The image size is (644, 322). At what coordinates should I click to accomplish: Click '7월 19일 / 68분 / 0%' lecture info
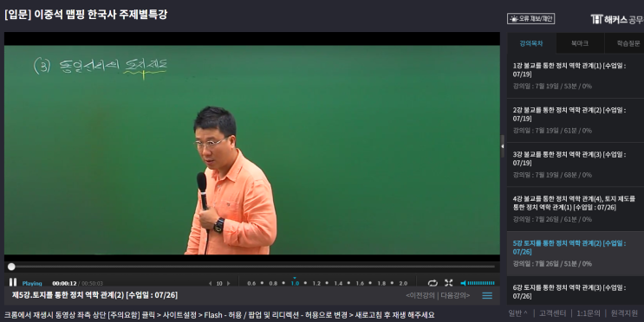coord(552,175)
